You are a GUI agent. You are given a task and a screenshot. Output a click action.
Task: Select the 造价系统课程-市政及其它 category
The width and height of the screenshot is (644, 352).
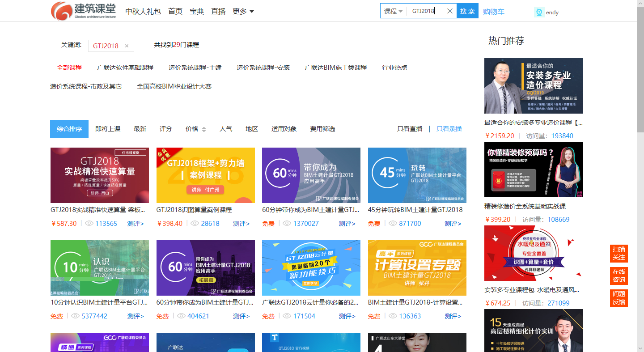point(86,86)
